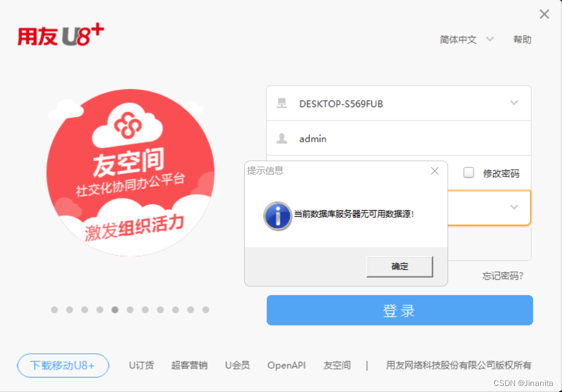Click the 当前数据库服务器无可用数据源! message text
Viewport: 562px width, 392px height.
(354, 214)
